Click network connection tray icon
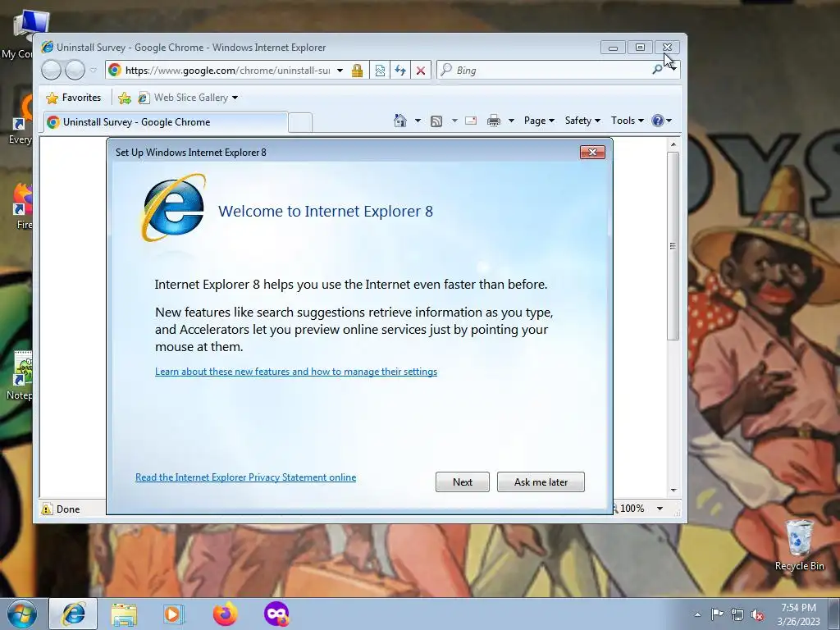The width and height of the screenshot is (840, 630). 737,614
